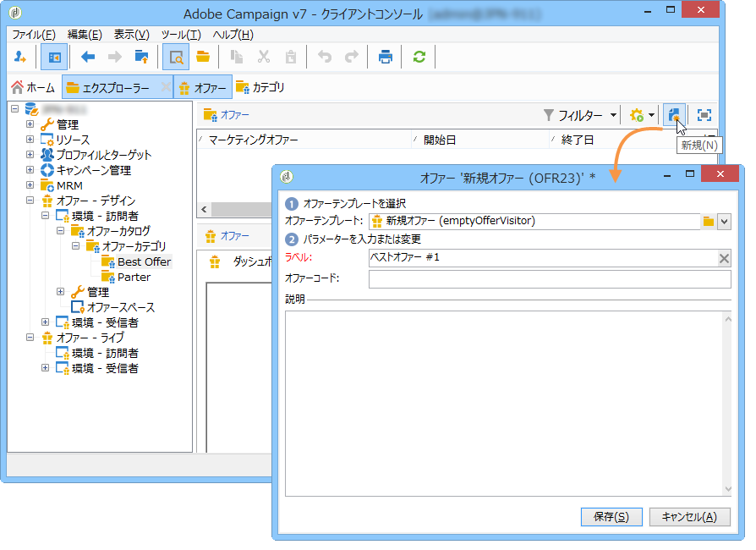The image size is (756, 550).
Task: Click the undo arrow icon
Action: pos(325,57)
